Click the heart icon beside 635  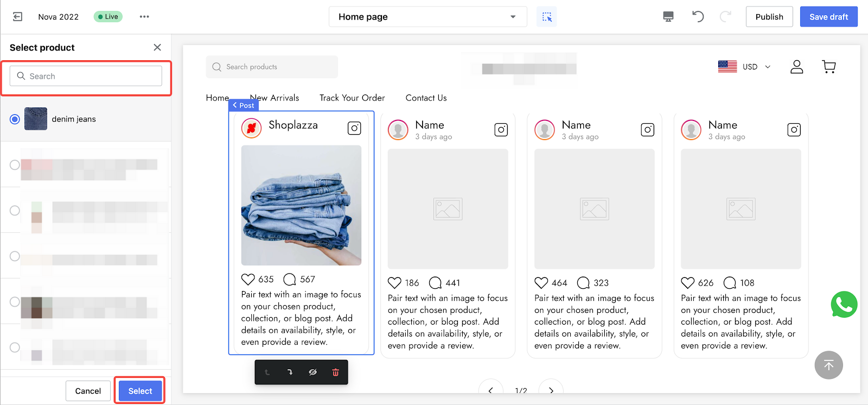click(248, 279)
